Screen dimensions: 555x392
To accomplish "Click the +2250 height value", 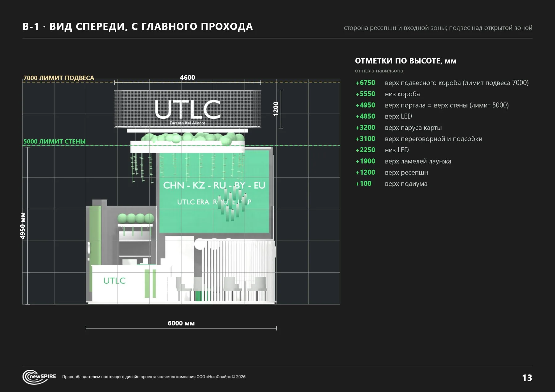I will pyautogui.click(x=365, y=150).
